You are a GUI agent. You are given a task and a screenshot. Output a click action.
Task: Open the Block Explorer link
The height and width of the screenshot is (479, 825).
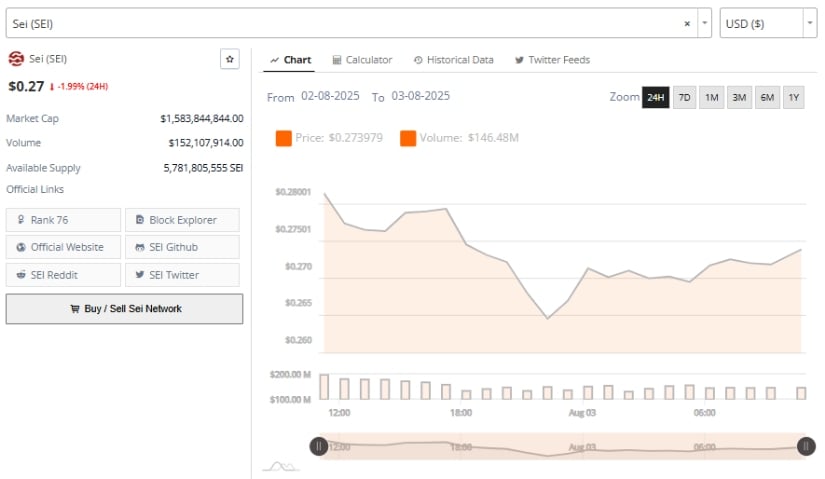tap(182, 220)
